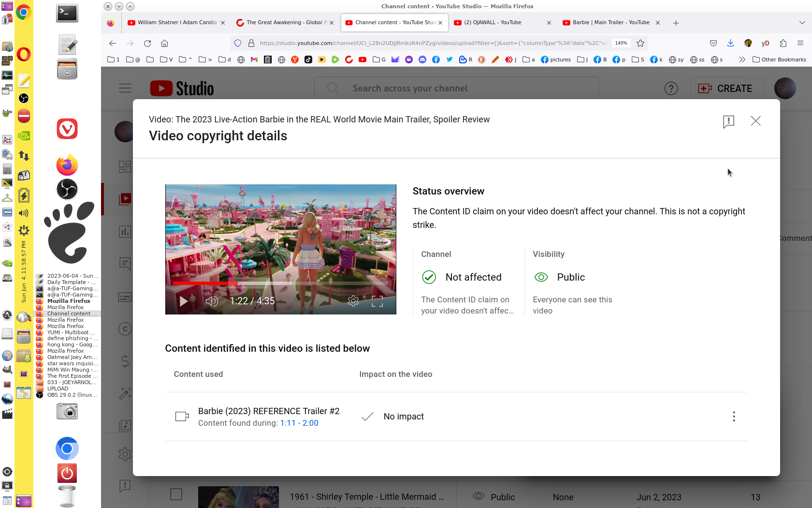Open visibility Public of Shirley Temple video row
The image size is (812, 508).
coord(493,497)
